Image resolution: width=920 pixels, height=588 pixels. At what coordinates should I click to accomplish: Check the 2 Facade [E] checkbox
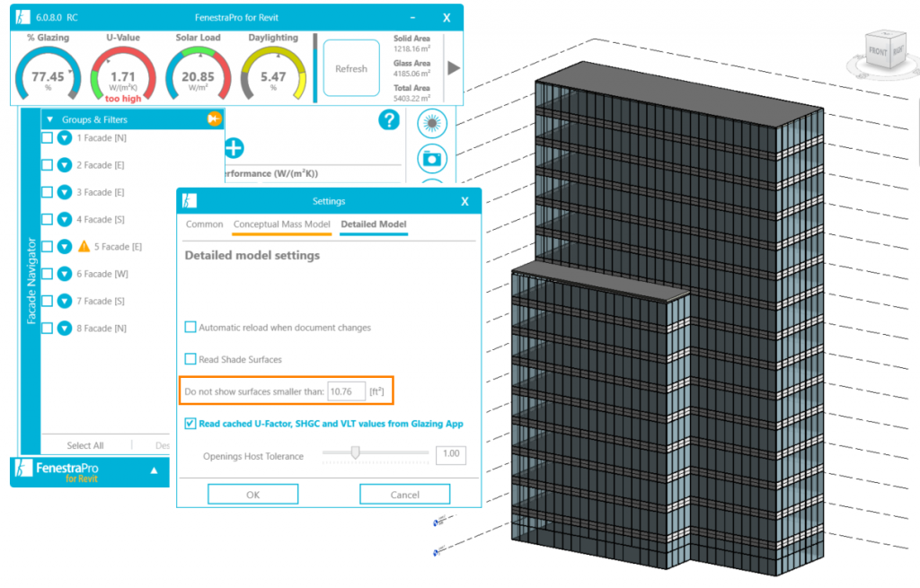(47, 165)
